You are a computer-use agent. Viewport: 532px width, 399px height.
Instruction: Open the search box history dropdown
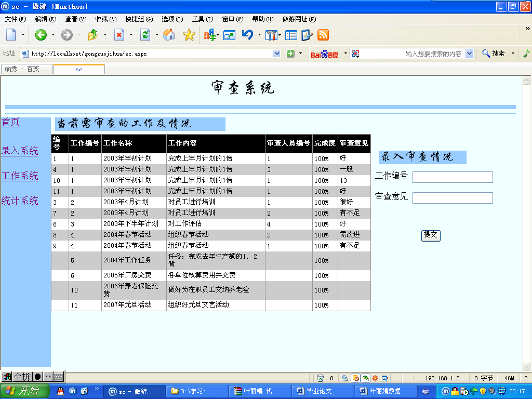(469, 54)
